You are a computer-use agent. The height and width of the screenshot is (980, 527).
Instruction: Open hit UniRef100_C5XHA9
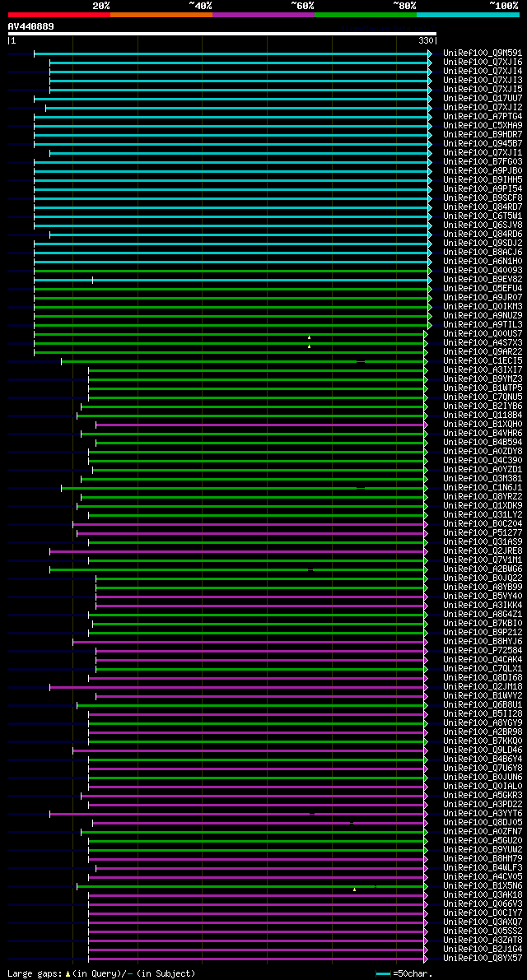[x=483, y=126]
